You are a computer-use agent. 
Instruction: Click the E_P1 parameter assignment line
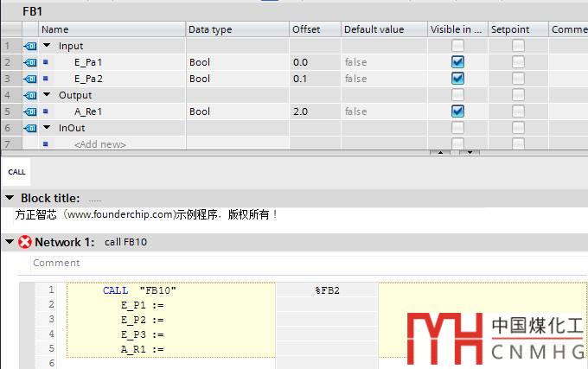(143, 305)
